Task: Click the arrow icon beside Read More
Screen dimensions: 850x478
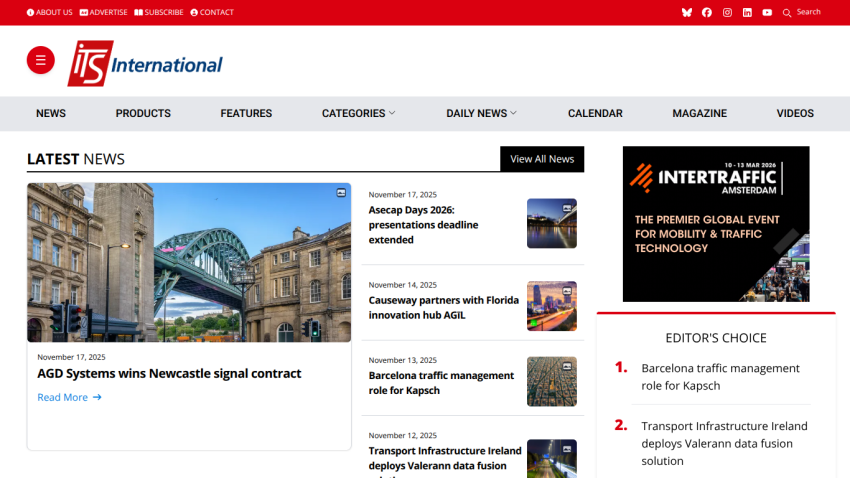Action: 97,397
